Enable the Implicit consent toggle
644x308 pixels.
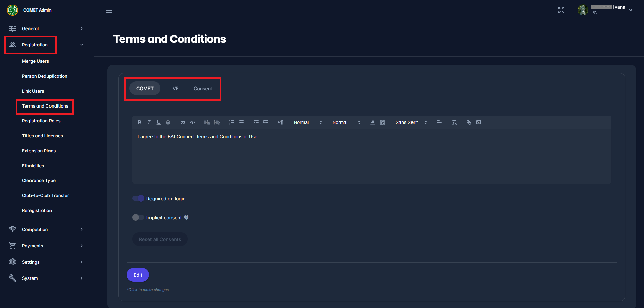138,217
